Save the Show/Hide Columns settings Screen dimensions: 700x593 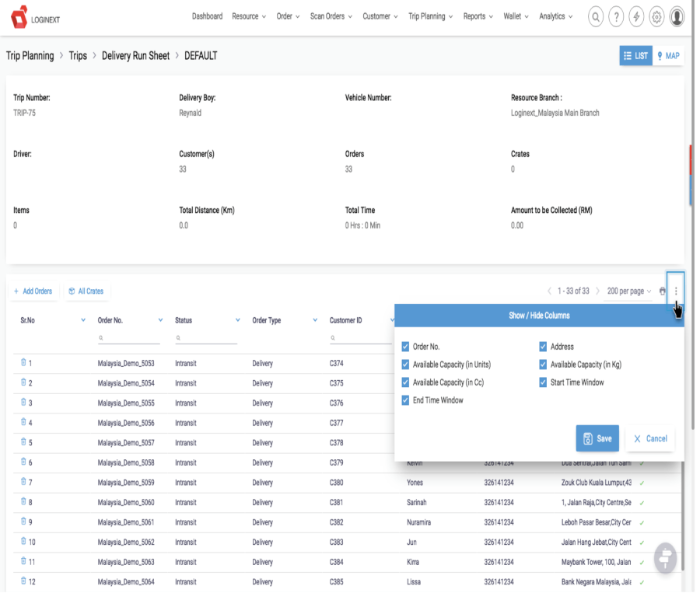pyautogui.click(x=597, y=438)
